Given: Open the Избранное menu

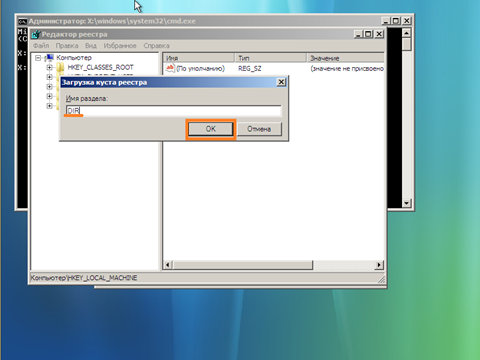Looking at the screenshot, I should tap(120, 46).
